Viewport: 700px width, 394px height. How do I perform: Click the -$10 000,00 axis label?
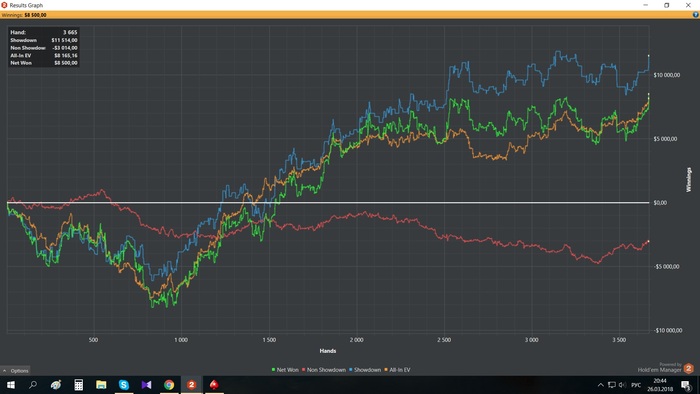[668, 330]
